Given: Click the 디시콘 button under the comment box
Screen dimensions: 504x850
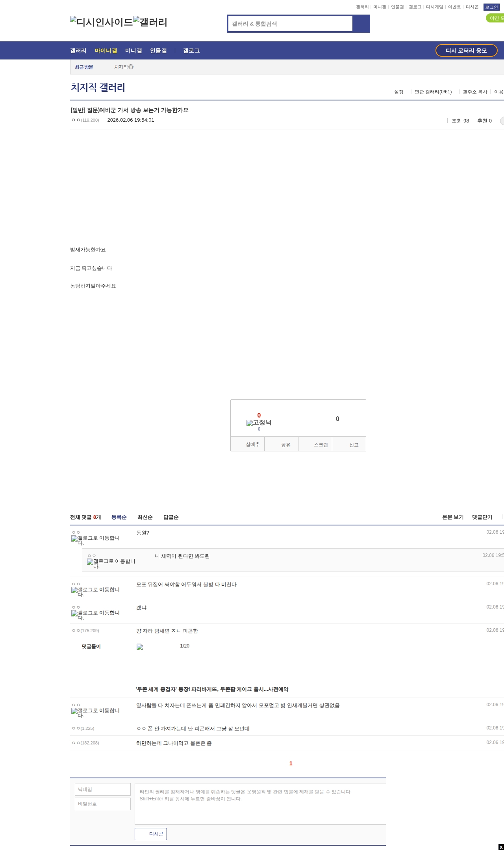Looking at the screenshot, I should pyautogui.click(x=151, y=834).
